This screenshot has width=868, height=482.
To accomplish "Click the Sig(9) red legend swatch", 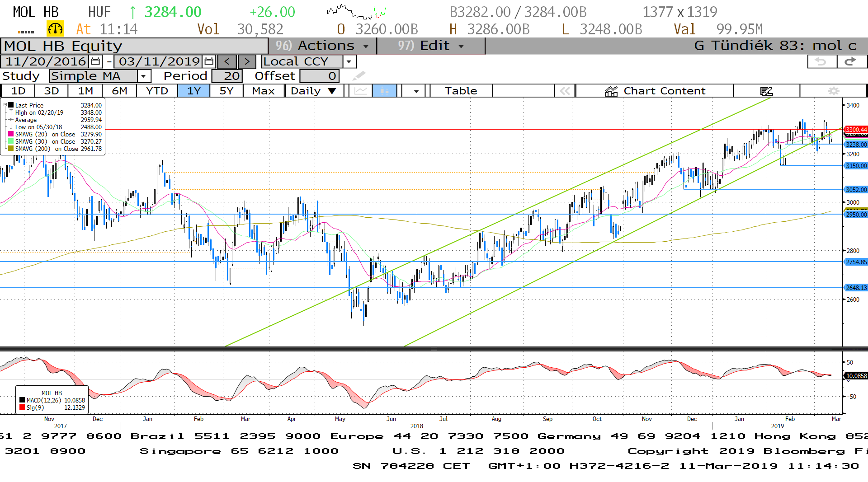I will click(22, 407).
